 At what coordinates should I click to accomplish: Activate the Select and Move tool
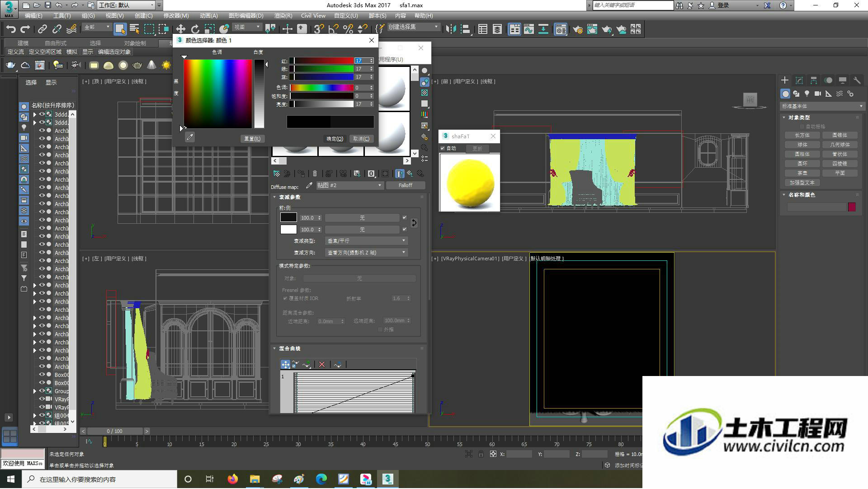coord(180,29)
